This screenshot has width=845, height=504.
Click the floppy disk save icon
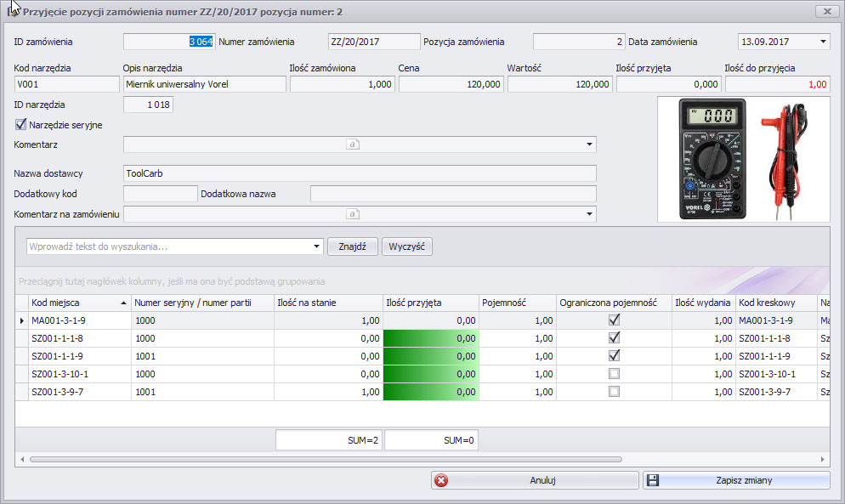(653, 480)
